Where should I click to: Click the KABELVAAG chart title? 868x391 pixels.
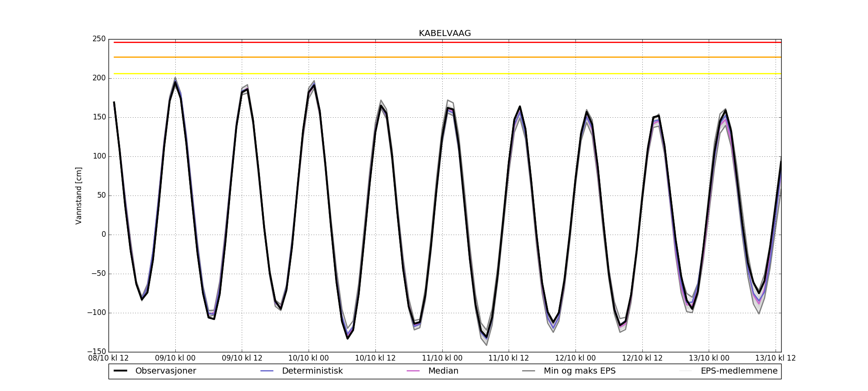click(x=444, y=33)
